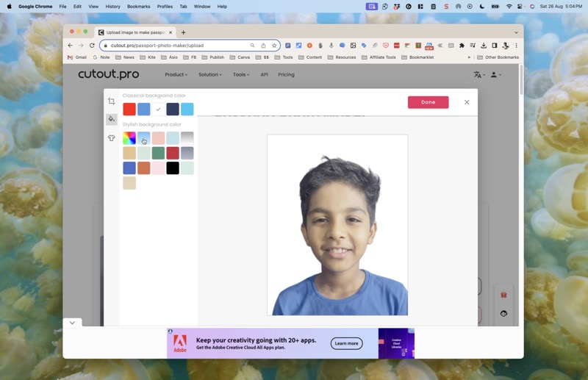The height and width of the screenshot is (380, 588).
Task: Click the boy's passport photo preview
Action: (x=337, y=225)
